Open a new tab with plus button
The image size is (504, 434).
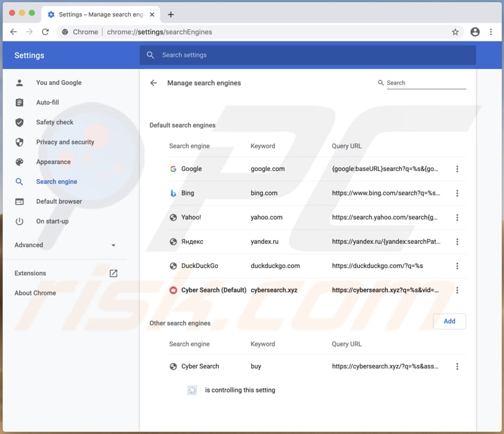[171, 15]
